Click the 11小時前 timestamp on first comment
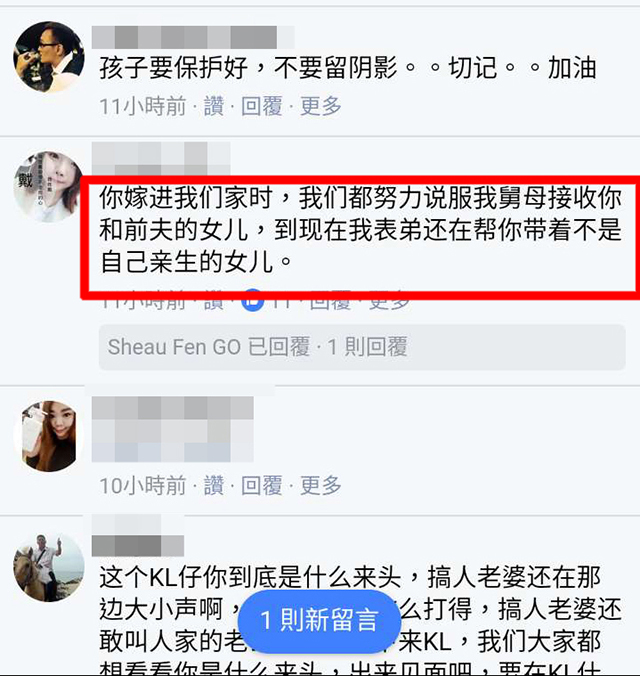The width and height of the screenshot is (640, 676). tap(143, 106)
